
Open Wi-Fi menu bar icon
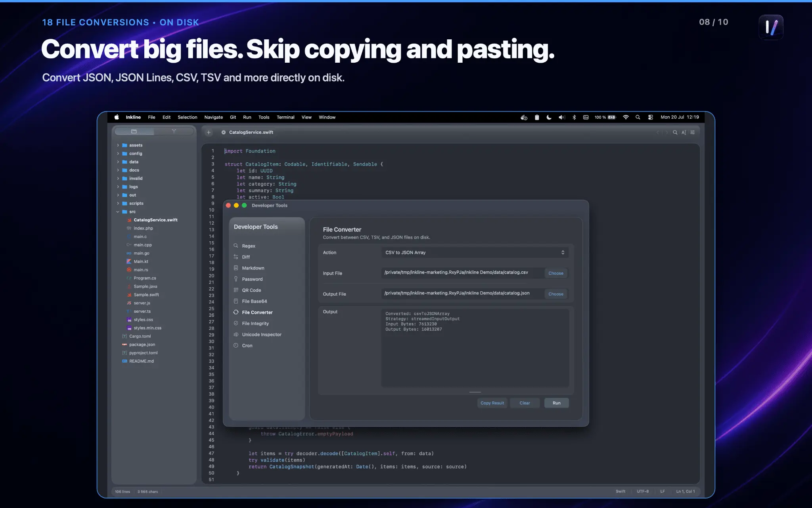[626, 117]
